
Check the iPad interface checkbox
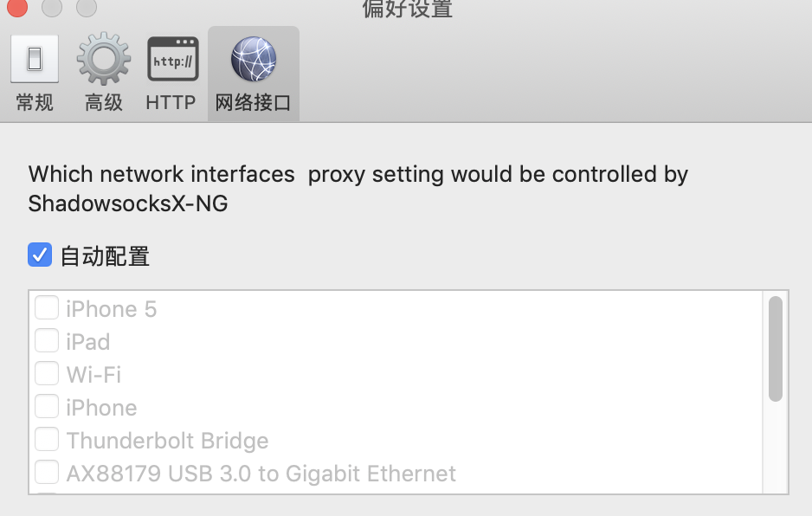click(47, 340)
